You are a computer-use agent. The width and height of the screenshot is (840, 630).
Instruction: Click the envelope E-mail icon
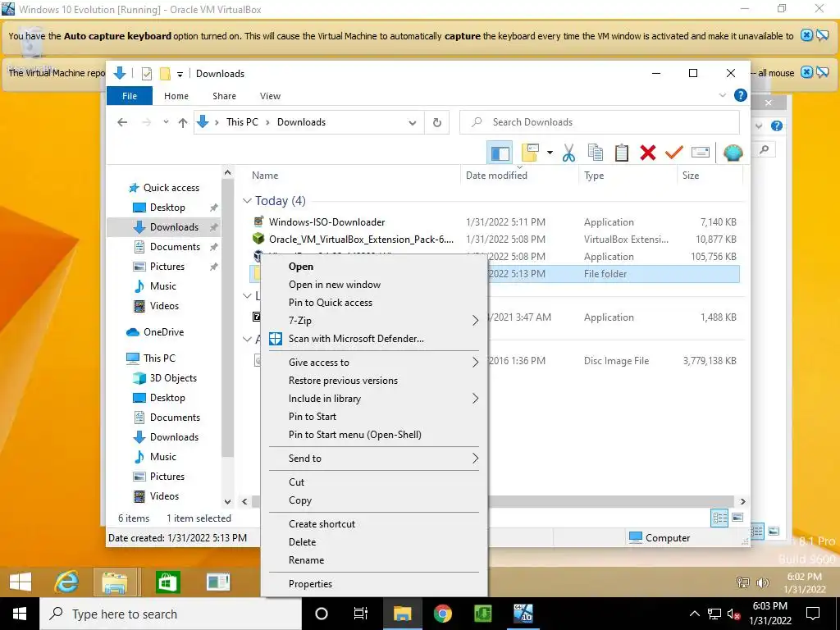click(701, 153)
